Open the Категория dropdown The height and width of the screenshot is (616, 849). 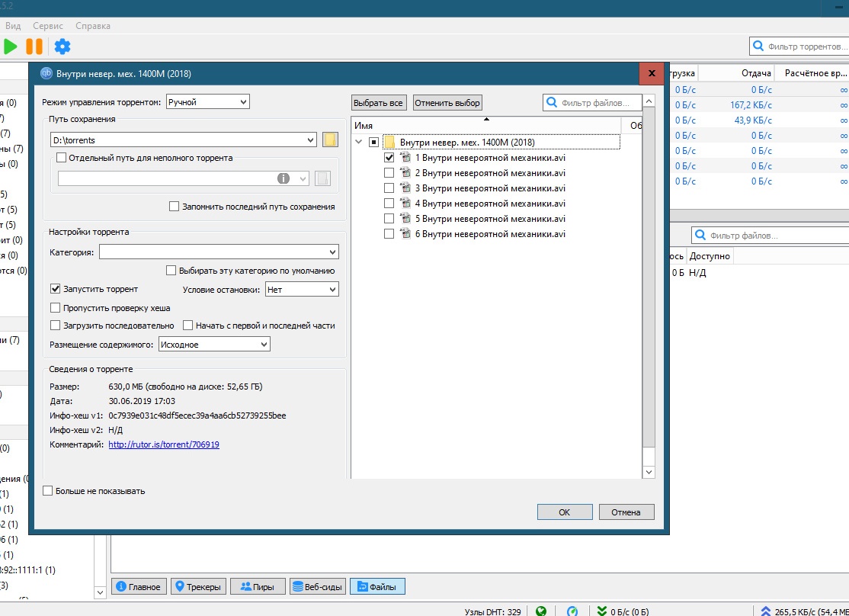click(219, 252)
